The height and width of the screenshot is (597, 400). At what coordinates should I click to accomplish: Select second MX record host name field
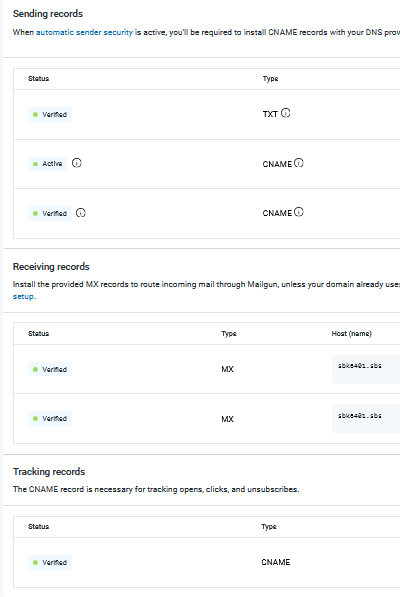(x=366, y=418)
